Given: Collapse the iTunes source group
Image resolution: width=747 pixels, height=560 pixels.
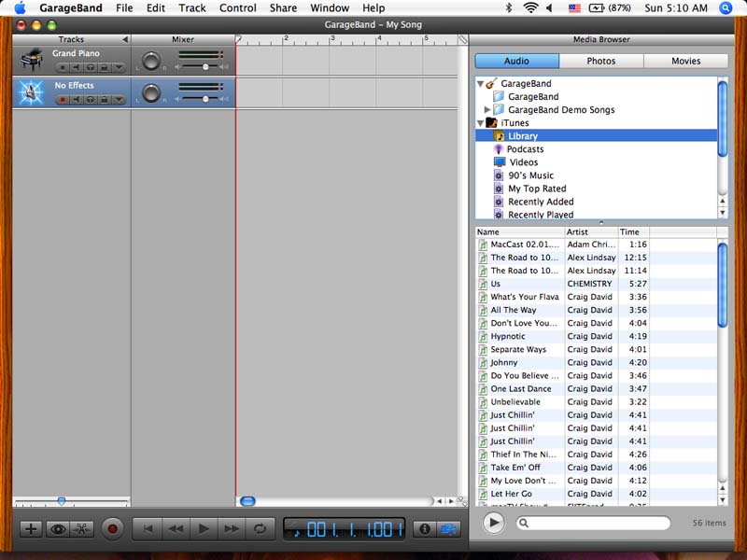Looking at the screenshot, I should (x=480, y=123).
